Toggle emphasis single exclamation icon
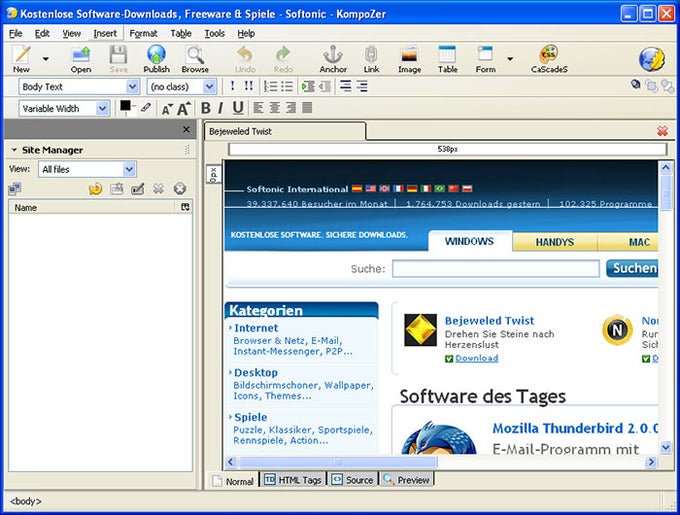This screenshot has width=680, height=515. (232, 86)
